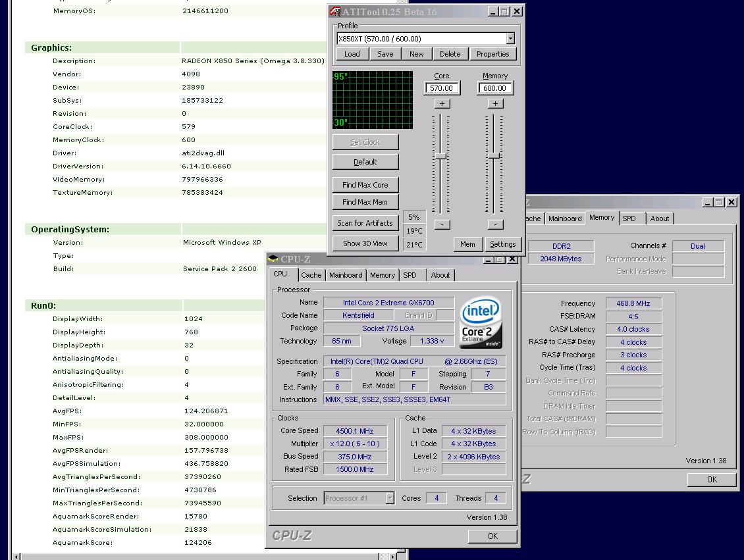Viewport: 744px width, 560px height.
Task: Click the Scan for Artifacts button
Action: (x=365, y=223)
